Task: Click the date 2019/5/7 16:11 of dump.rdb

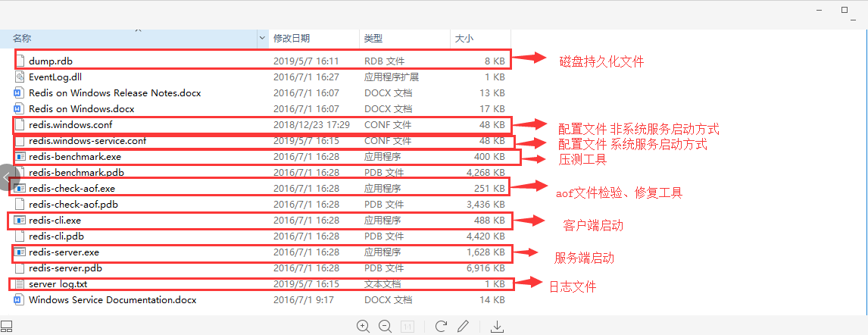Action: [x=306, y=61]
